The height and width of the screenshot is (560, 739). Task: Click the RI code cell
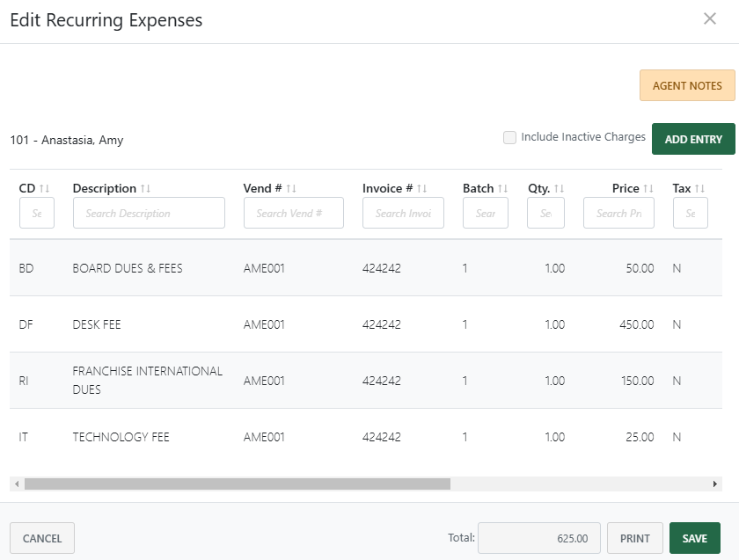(x=23, y=381)
